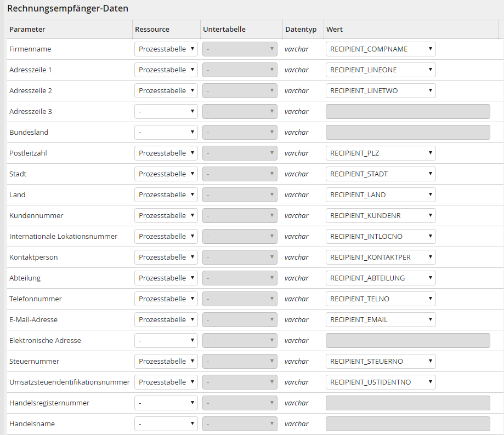Open the Ressource dropdown for Firmenname
This screenshot has height=435, width=504.
click(x=166, y=49)
